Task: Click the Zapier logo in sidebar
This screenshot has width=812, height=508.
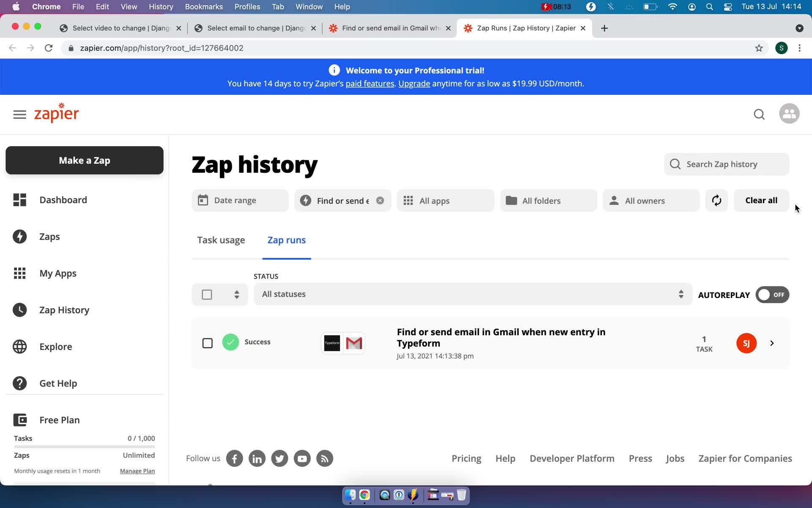Action: pos(56,113)
